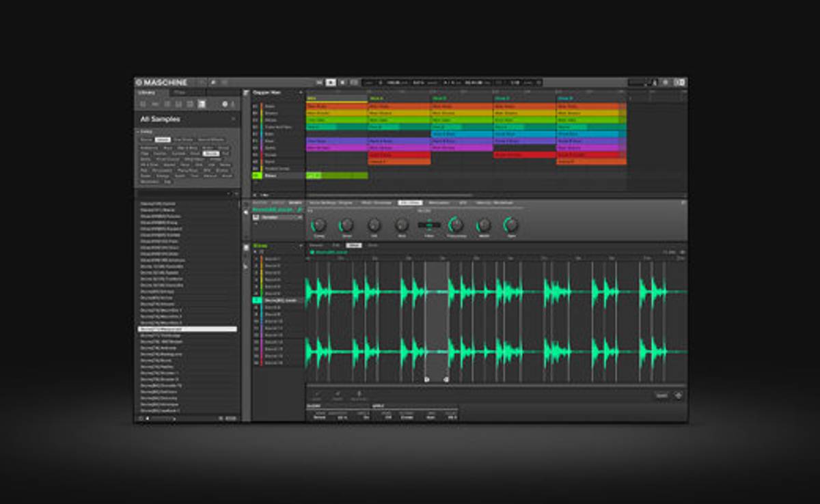Click the green Drums pattern clip in arranger
This screenshot has width=820, height=504.
coord(337,176)
